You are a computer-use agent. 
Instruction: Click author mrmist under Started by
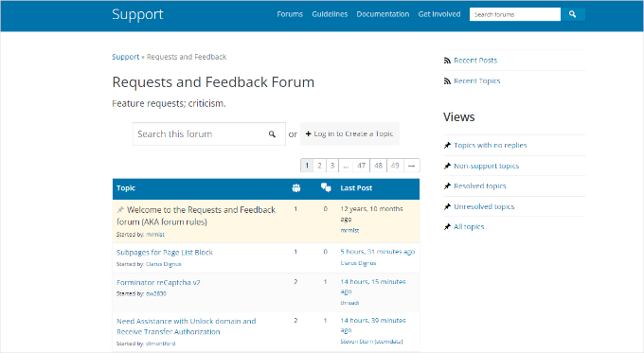[155, 235]
